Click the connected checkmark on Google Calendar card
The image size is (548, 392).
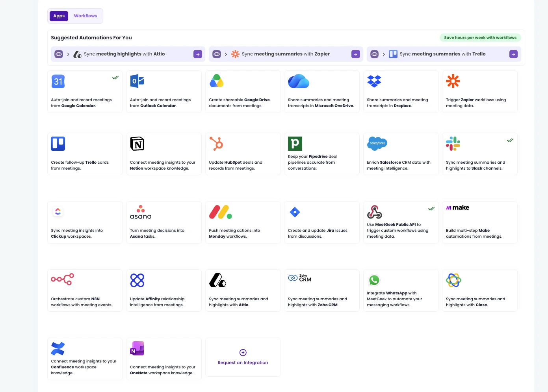click(x=115, y=78)
